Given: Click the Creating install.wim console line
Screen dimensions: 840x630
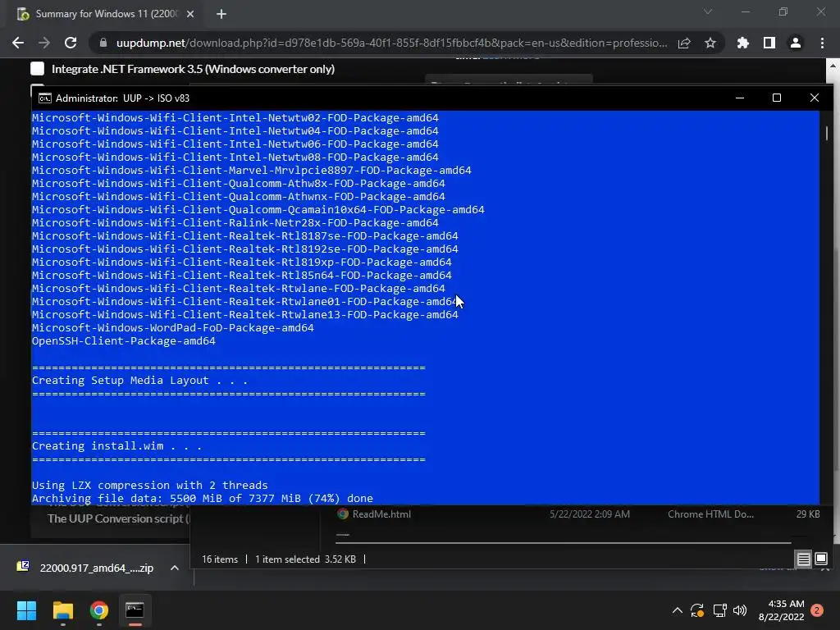Looking at the screenshot, I should point(116,445).
